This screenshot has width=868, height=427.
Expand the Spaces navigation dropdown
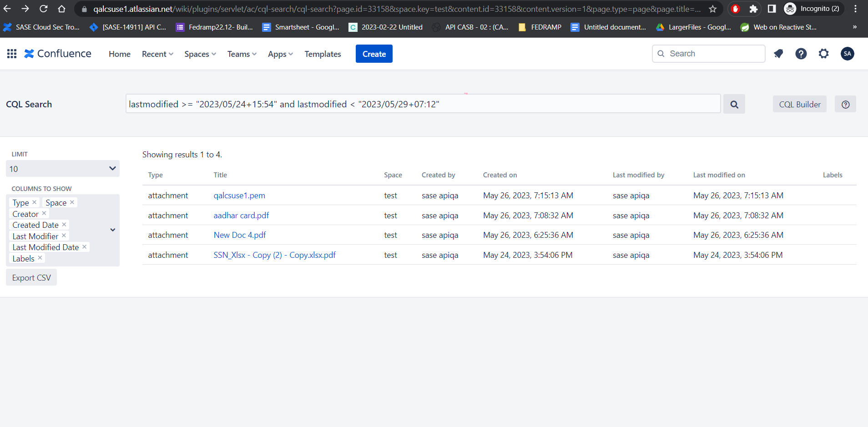[x=200, y=54]
